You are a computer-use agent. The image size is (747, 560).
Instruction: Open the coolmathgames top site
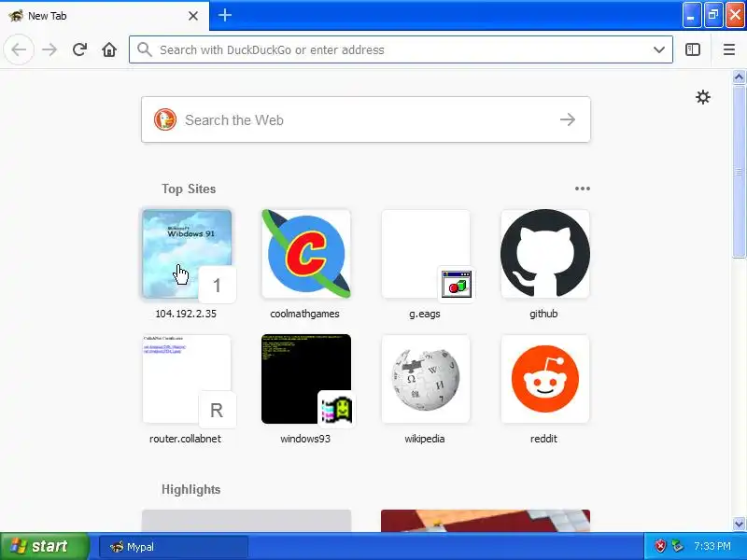[306, 254]
